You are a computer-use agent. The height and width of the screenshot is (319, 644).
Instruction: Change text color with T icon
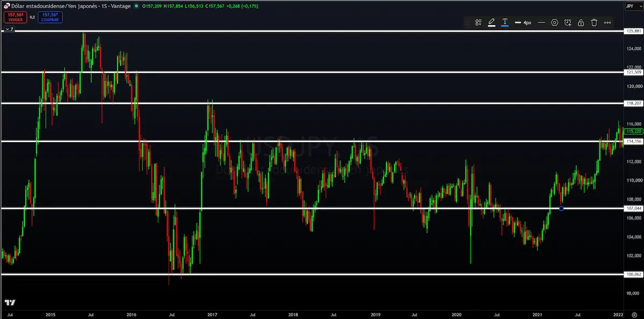pos(505,23)
